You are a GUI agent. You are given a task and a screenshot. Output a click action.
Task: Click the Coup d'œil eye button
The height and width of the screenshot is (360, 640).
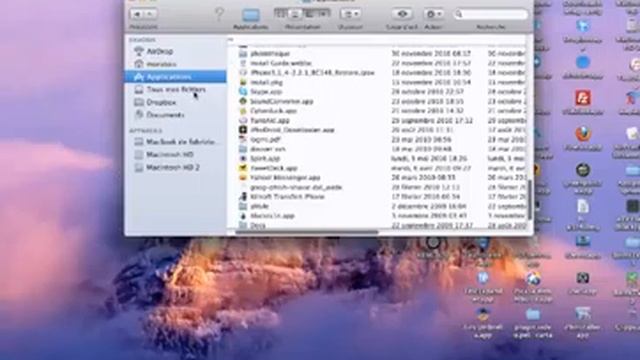click(x=402, y=14)
